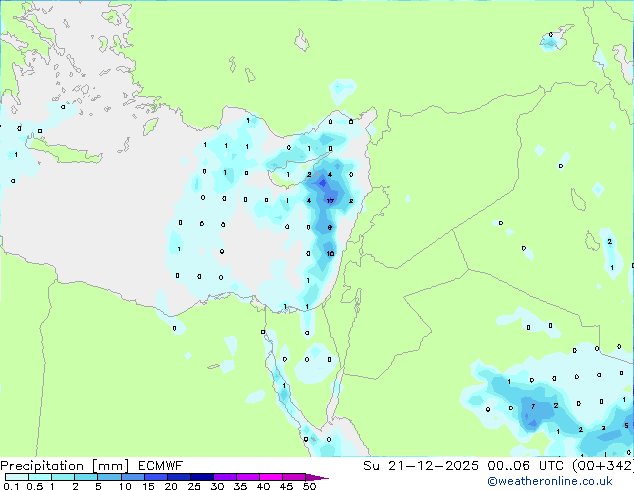Click the legend swatch between 0.1 and 0.5
The width and height of the screenshot is (634, 490).
pos(17,477)
